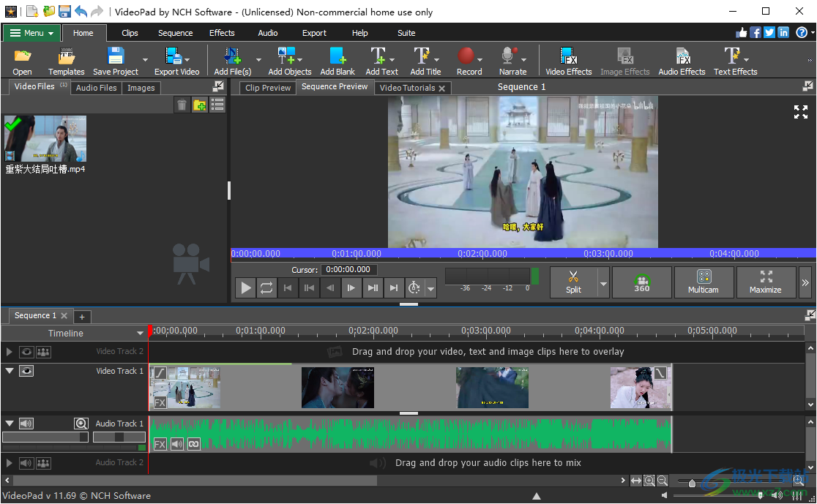Switch to the Audio Files tab
The image size is (817, 504).
(96, 87)
